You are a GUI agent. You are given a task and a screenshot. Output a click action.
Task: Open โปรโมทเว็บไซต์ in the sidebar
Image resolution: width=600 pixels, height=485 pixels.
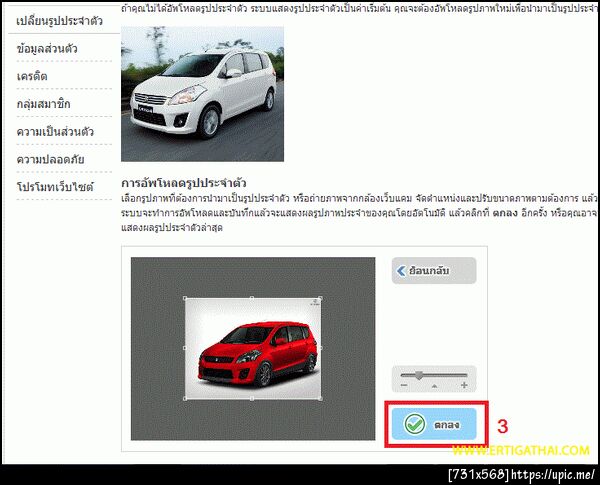point(55,187)
